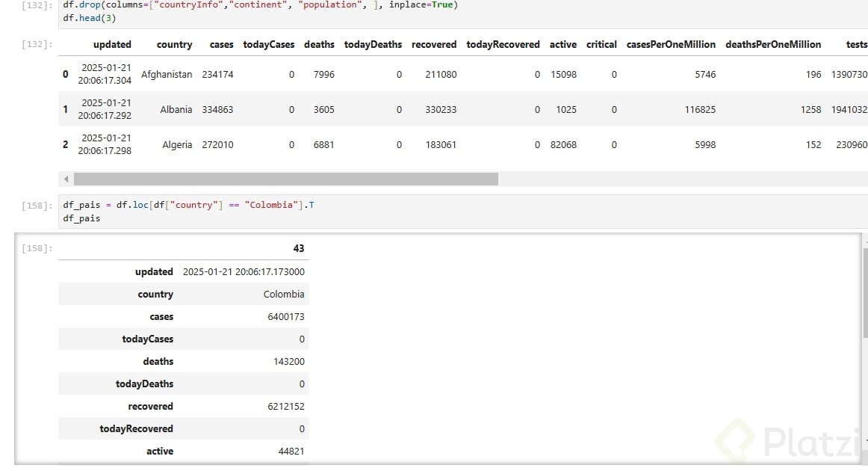Select the 'deathsPerOneMillion' column header
Image resolution: width=868 pixels, height=471 pixels.
pyautogui.click(x=773, y=44)
